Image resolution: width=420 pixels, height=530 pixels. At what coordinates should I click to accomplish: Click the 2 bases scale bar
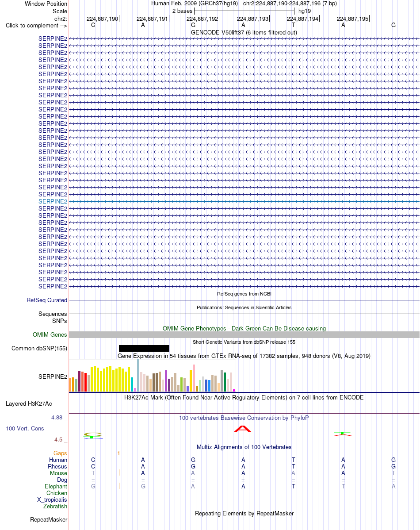(x=244, y=11)
